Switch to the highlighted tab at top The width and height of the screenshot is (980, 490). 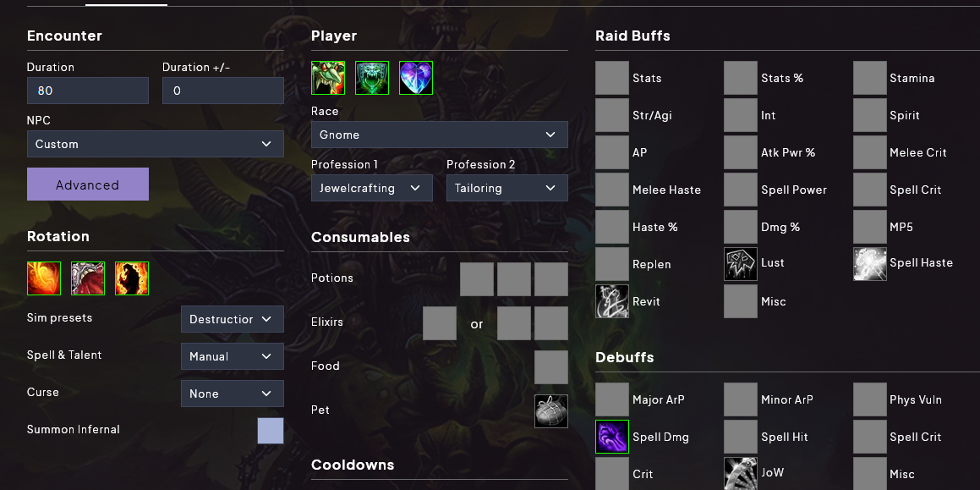(125, 4)
